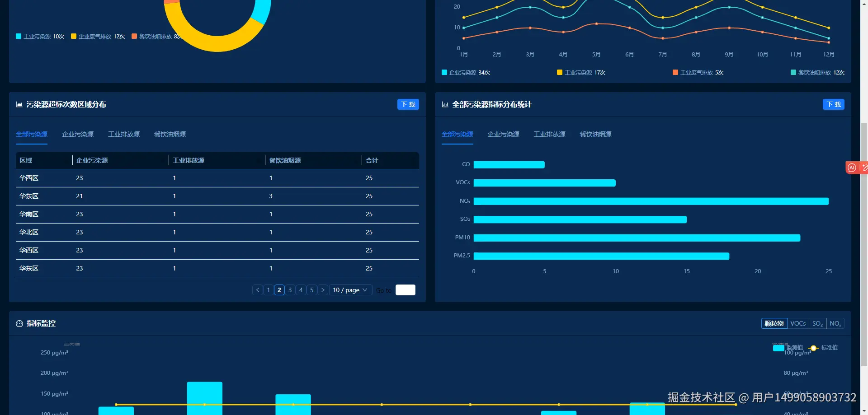Go to page 3 in pagination

[290, 290]
